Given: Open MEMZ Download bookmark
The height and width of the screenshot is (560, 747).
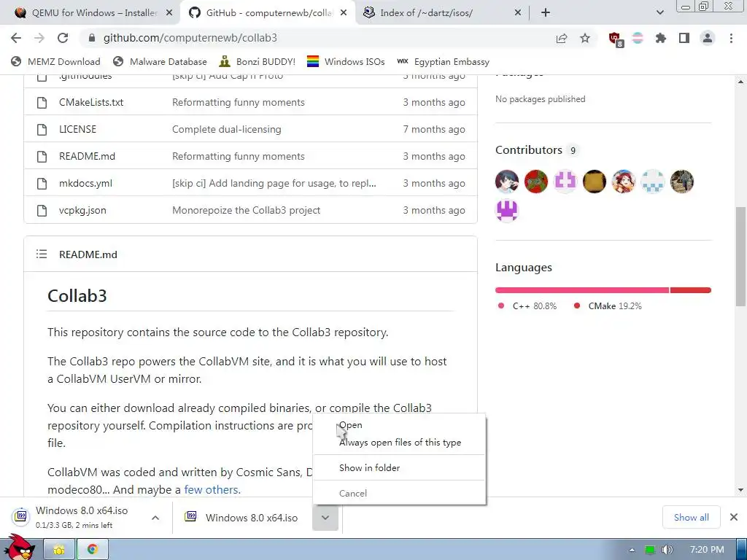Looking at the screenshot, I should (55, 62).
